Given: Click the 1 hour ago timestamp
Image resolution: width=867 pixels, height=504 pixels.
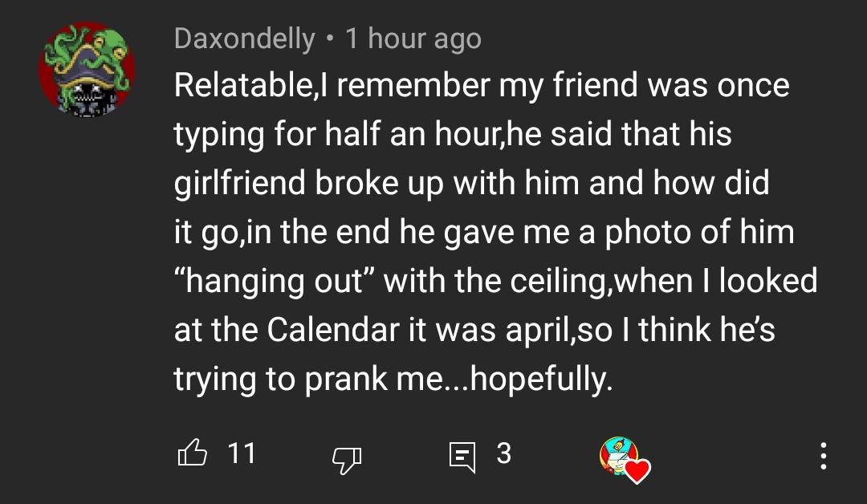Looking at the screenshot, I should click(x=412, y=39).
